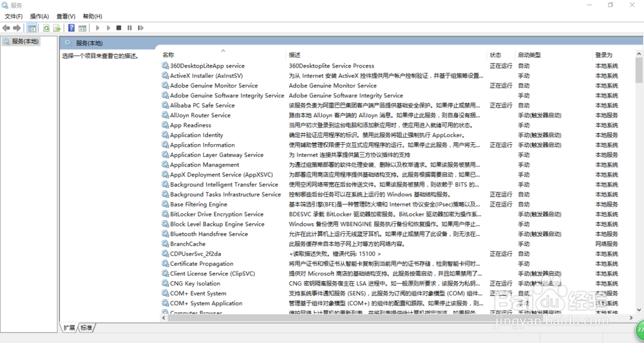
Task: Click vertical scrollbar down arrow
Action: coord(639,310)
